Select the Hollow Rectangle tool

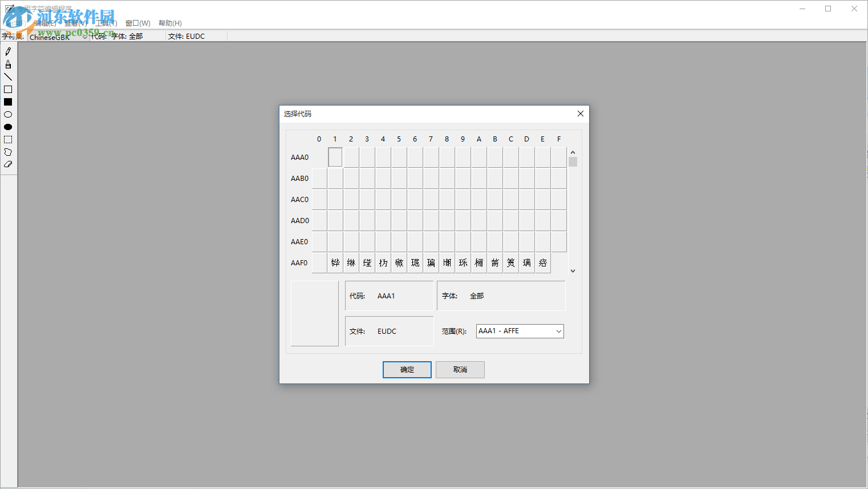click(8, 90)
